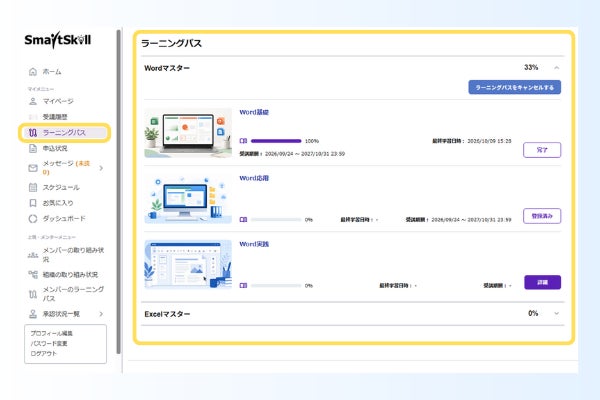This screenshot has height=400, width=600.
Task: Click the icon beside 受講履歴
Action: click(33, 117)
